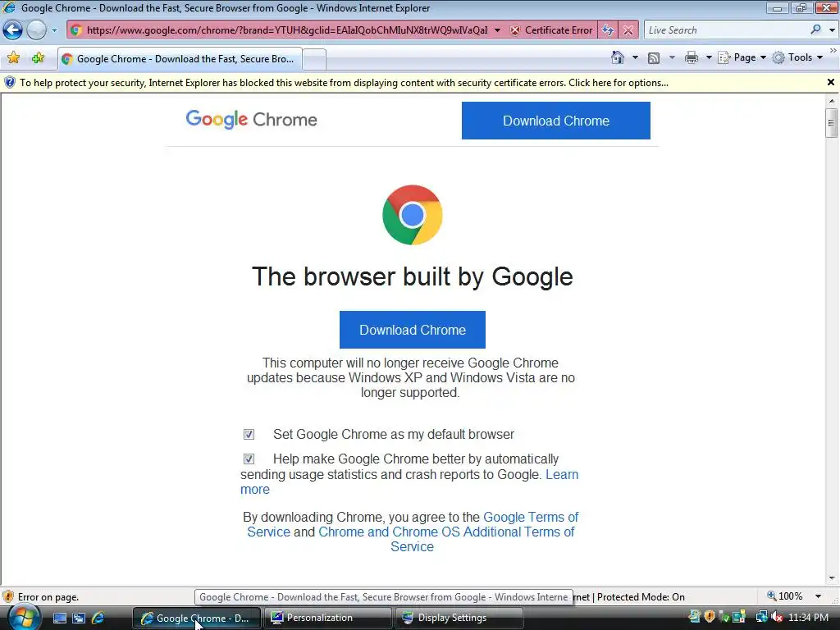The width and height of the screenshot is (840, 630).
Task: Open the recent pages dropdown beside Forward
Action: [54, 30]
